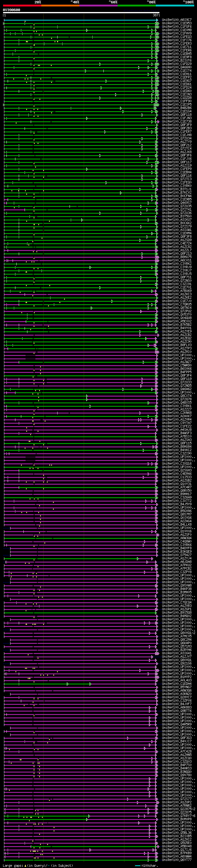Viewport: 197px width, 868px height.
Task: Select the UniRef100_Q466H0 entry
Action: pyautogui.click(x=177, y=67)
